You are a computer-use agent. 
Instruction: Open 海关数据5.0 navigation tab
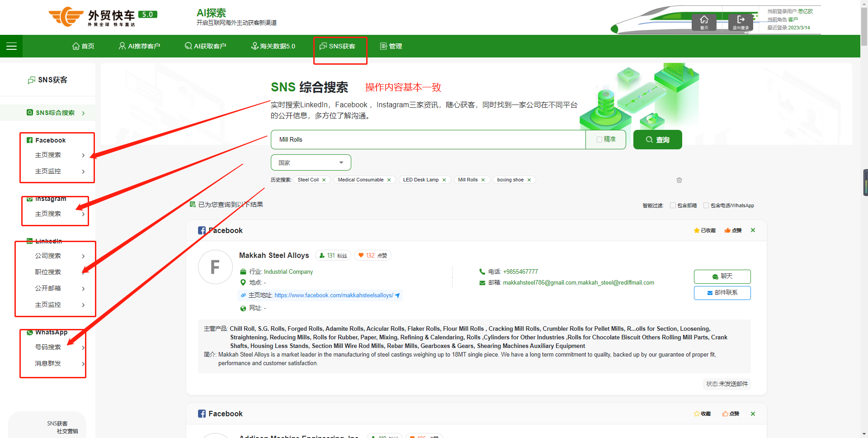[273, 46]
